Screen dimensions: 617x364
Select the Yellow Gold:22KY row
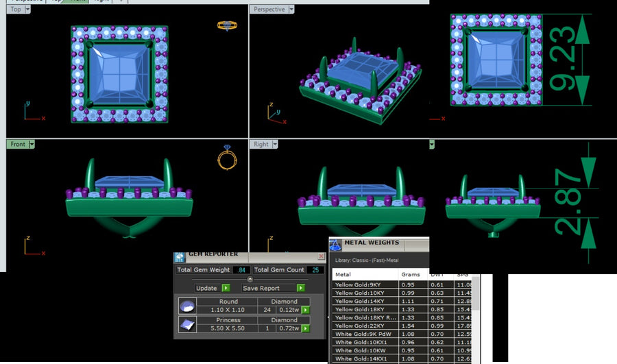coord(402,326)
